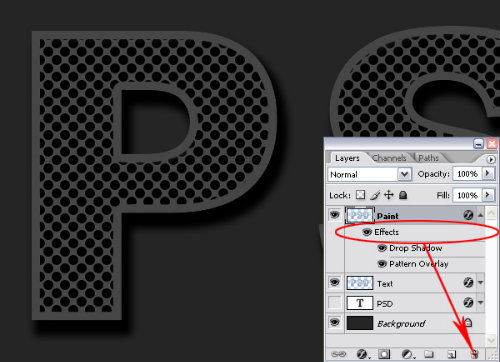
Task: Open the Opacity slider arrow
Action: point(488,173)
